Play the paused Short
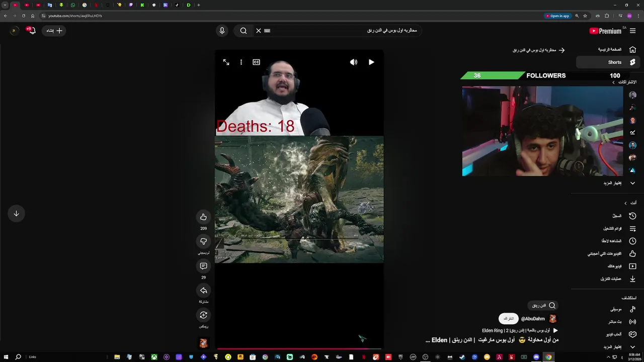 371,62
